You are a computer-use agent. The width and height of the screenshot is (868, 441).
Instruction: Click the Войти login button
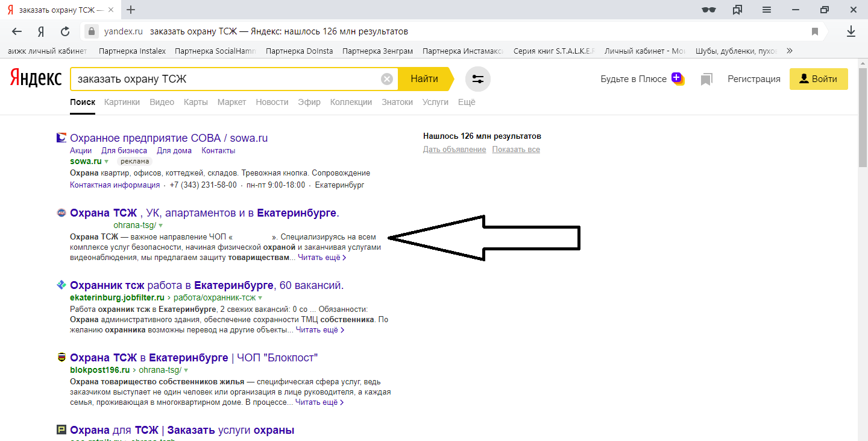(819, 79)
